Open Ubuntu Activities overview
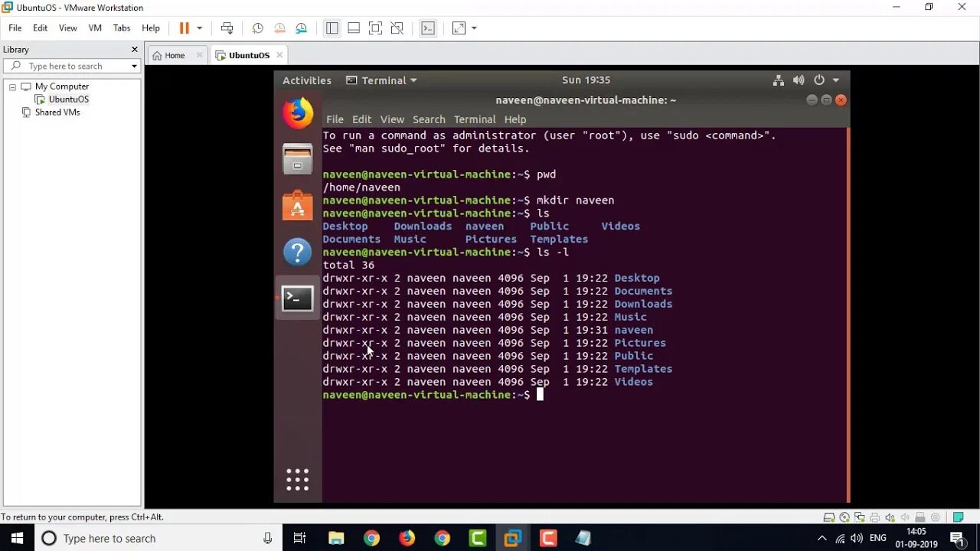Viewport: 980px width, 551px height. [307, 80]
